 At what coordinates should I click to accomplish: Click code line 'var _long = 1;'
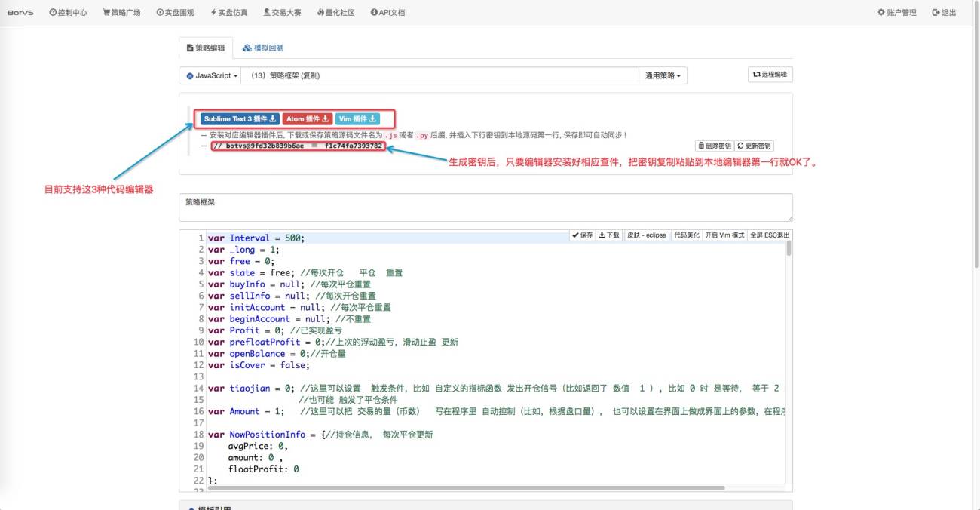(243, 250)
